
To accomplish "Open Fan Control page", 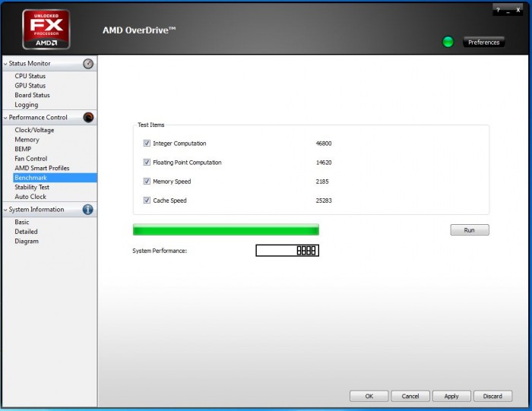I will [31, 159].
